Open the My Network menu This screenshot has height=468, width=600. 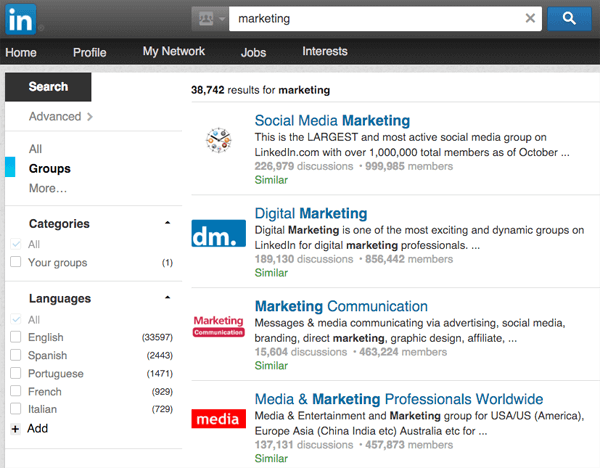[174, 51]
